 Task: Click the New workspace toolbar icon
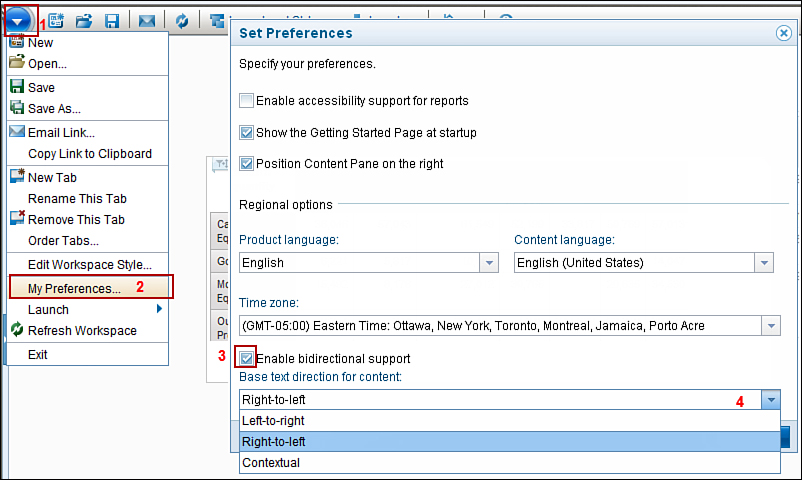tap(56, 21)
